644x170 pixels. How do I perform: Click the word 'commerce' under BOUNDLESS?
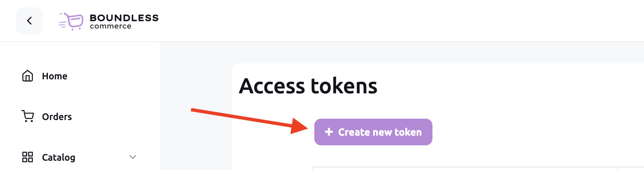click(x=110, y=26)
